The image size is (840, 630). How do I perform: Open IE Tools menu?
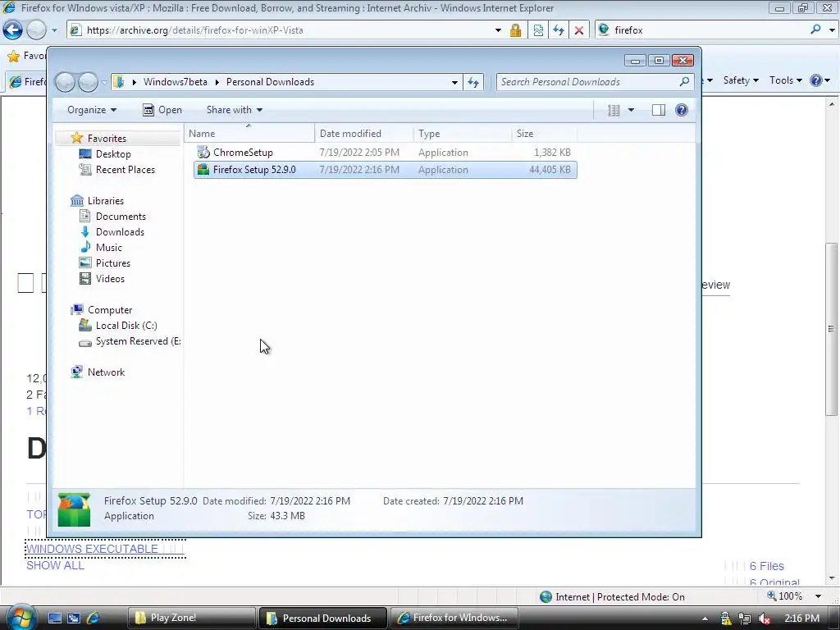[x=785, y=80]
